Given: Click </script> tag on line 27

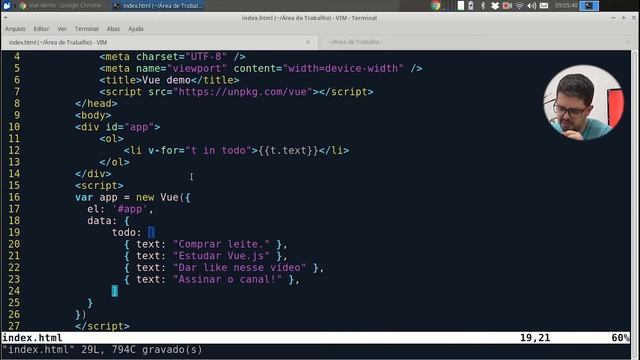Looking at the screenshot, I should point(102,326).
